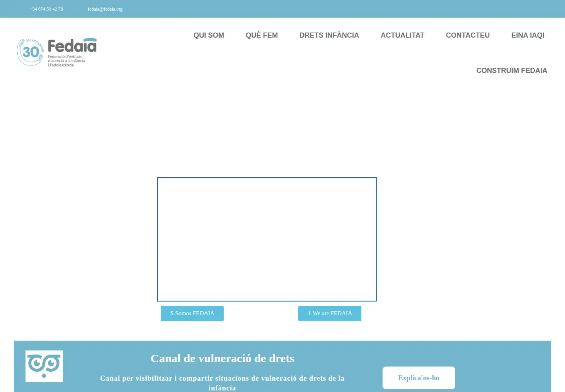Click the fedaia@fedaia.org email link
565x392 pixels.
105,9
